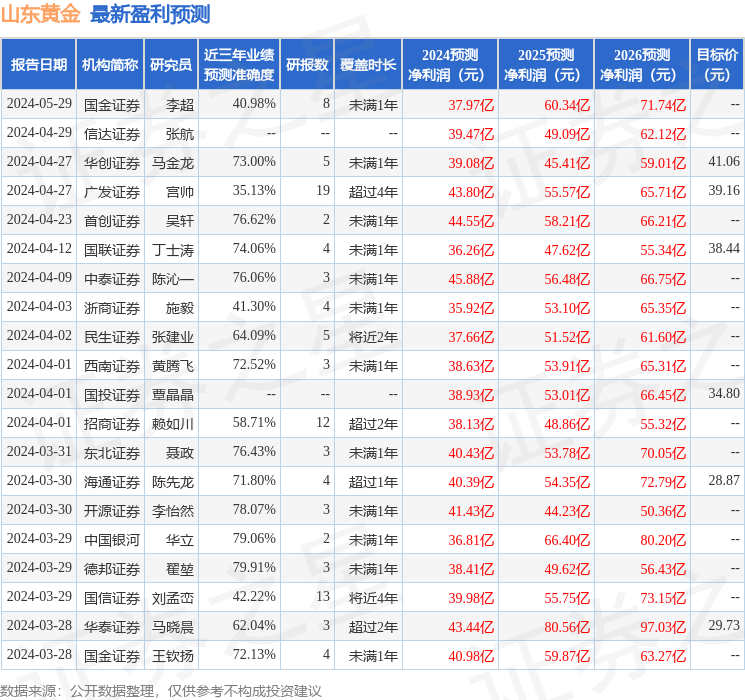Select the 研究员 column header
Screen dimensions: 745x700
(171, 65)
